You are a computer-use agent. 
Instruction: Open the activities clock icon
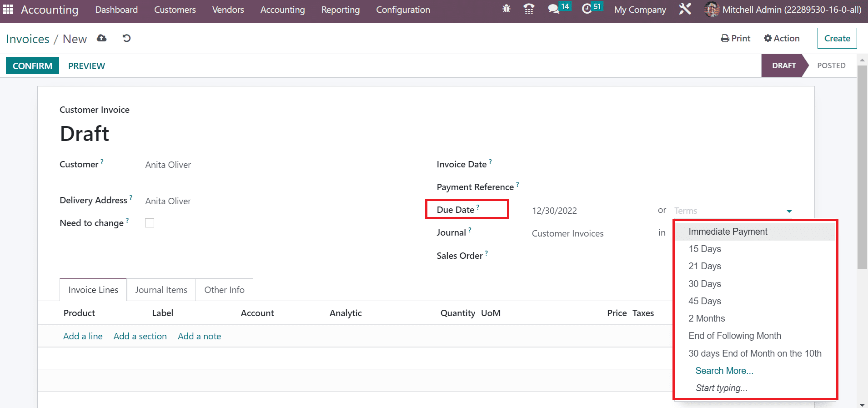click(x=587, y=9)
